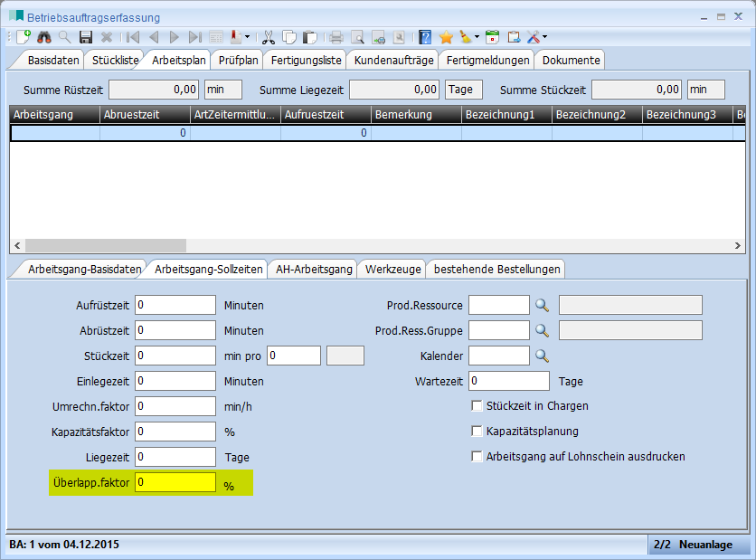Click the Einlegezeit input field

click(175, 381)
